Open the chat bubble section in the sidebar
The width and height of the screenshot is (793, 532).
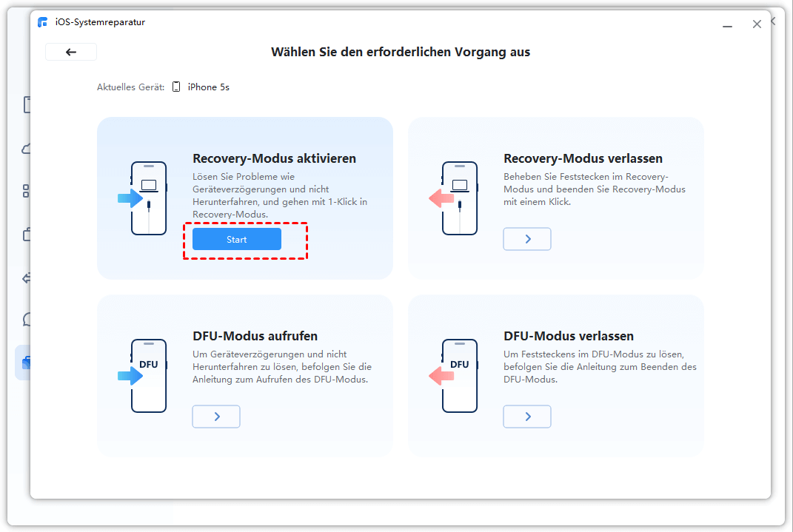pyautogui.click(x=27, y=320)
